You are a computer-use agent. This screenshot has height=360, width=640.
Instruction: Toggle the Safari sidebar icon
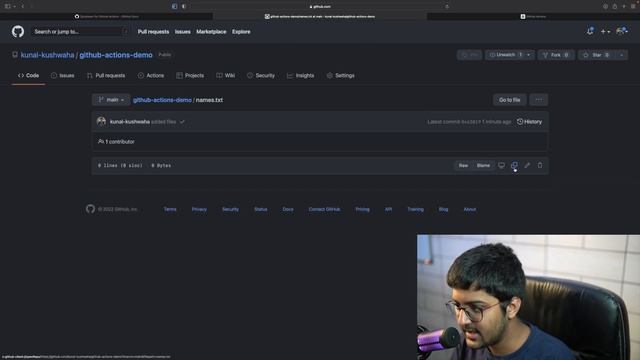[x=8, y=7]
